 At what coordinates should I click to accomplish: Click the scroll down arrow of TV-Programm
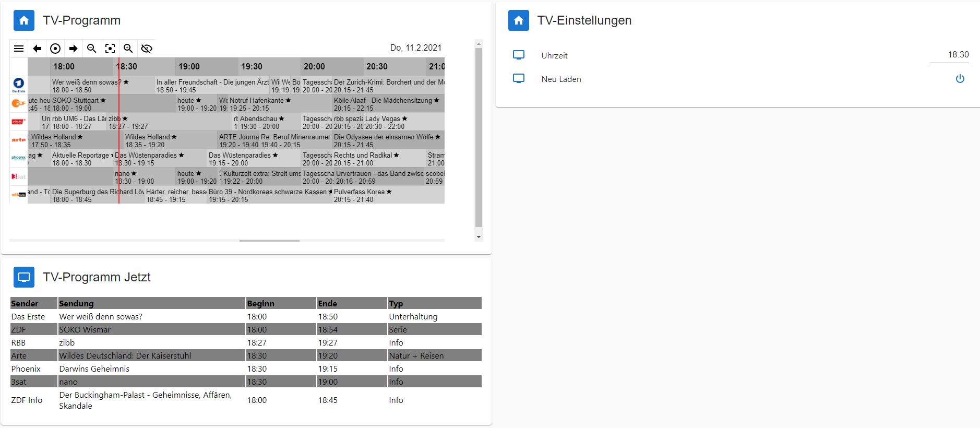coord(479,237)
